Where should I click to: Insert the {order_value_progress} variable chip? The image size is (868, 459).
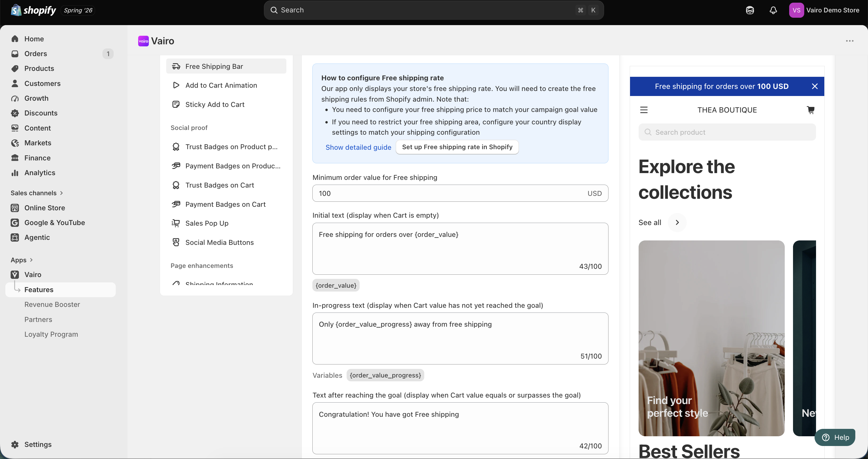(385, 375)
